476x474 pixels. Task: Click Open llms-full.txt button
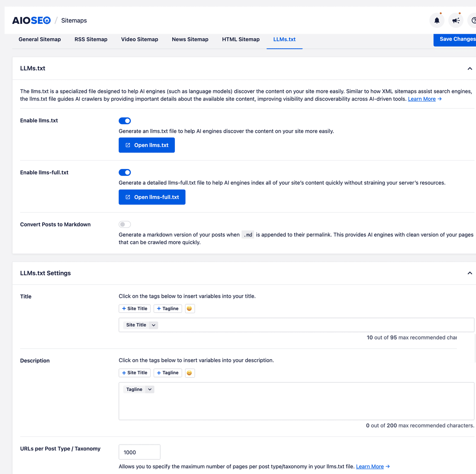point(152,197)
